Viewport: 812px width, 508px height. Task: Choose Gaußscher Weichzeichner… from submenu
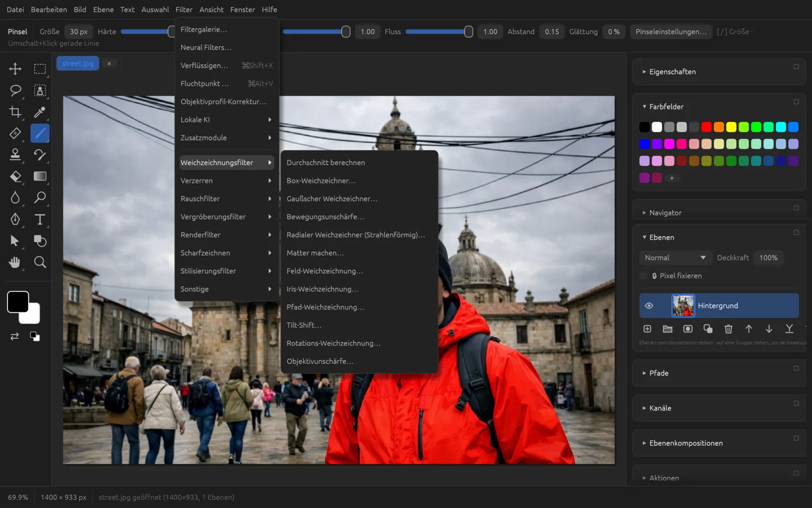359,199
